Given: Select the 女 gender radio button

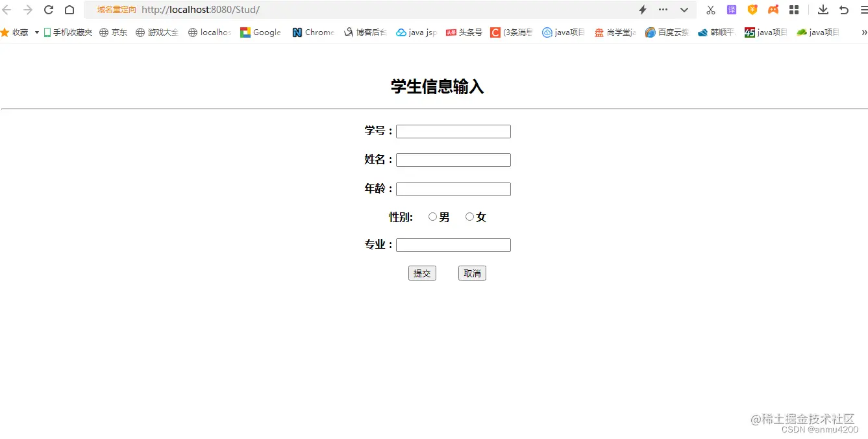Looking at the screenshot, I should (x=469, y=216).
